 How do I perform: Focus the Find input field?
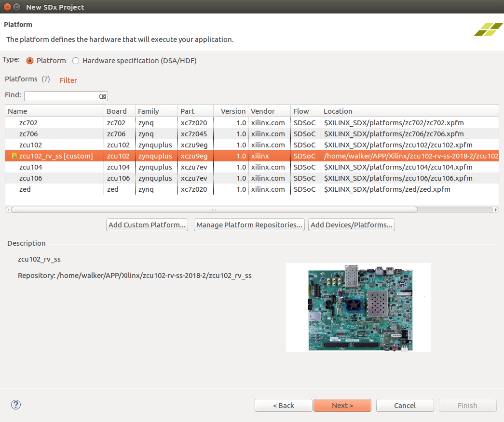(66, 96)
